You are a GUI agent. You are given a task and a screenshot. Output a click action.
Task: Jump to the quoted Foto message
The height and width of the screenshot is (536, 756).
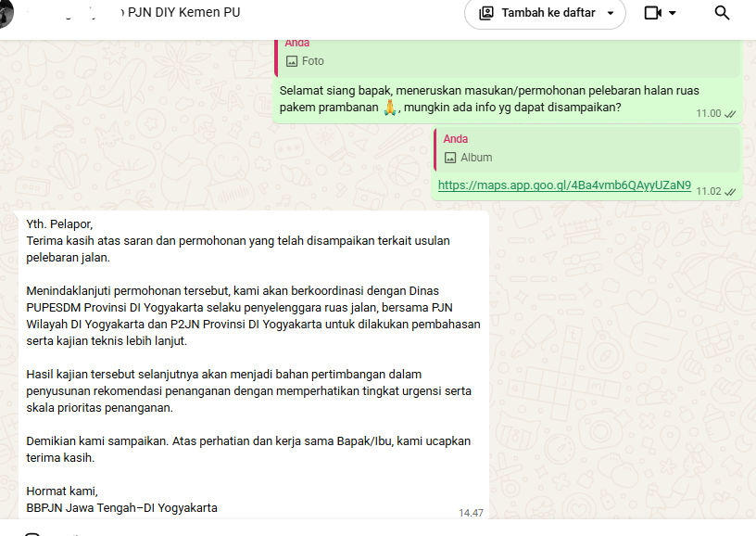coord(507,57)
